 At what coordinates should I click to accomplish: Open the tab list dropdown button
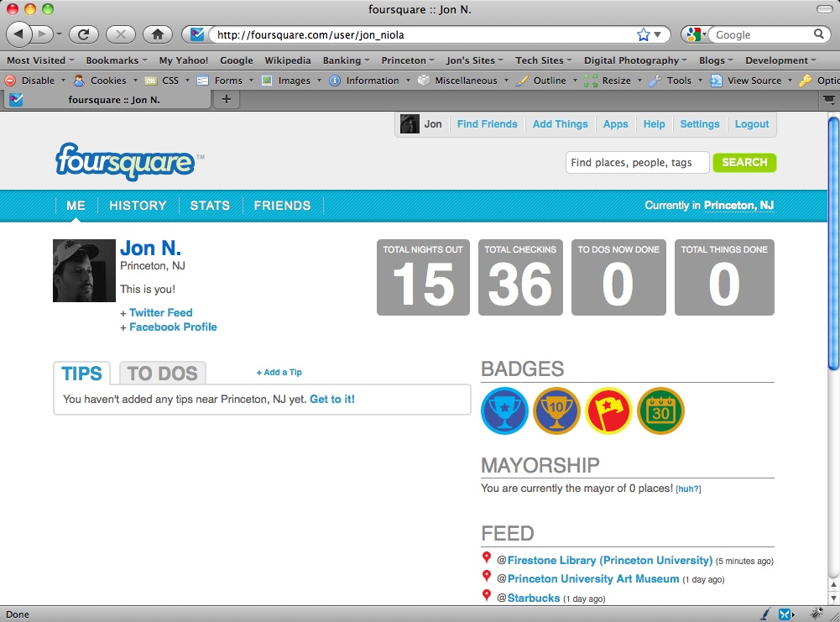click(x=829, y=100)
